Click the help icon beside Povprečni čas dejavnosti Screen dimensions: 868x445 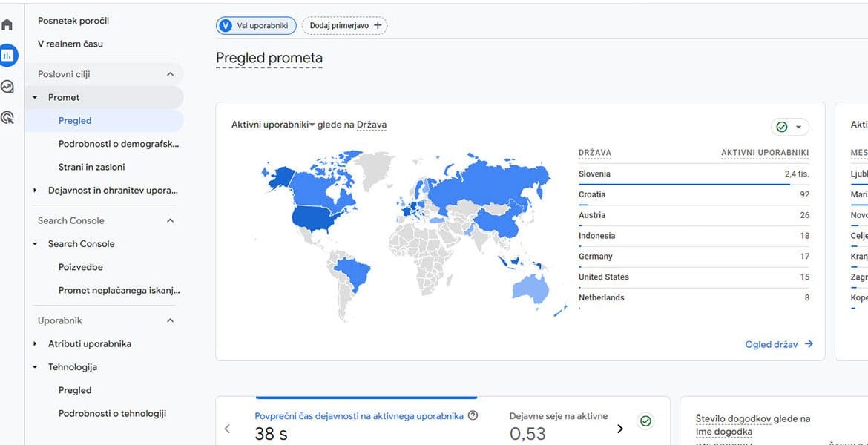[473, 416]
